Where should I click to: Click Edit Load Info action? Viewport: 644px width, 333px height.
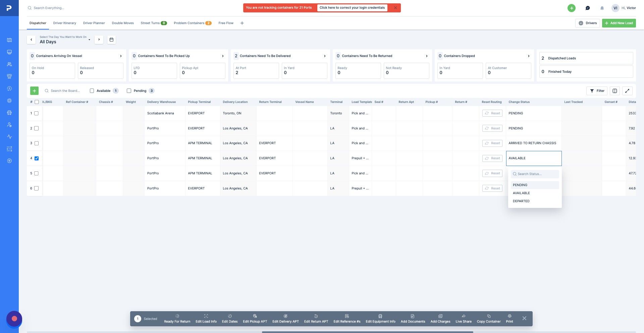tap(206, 319)
